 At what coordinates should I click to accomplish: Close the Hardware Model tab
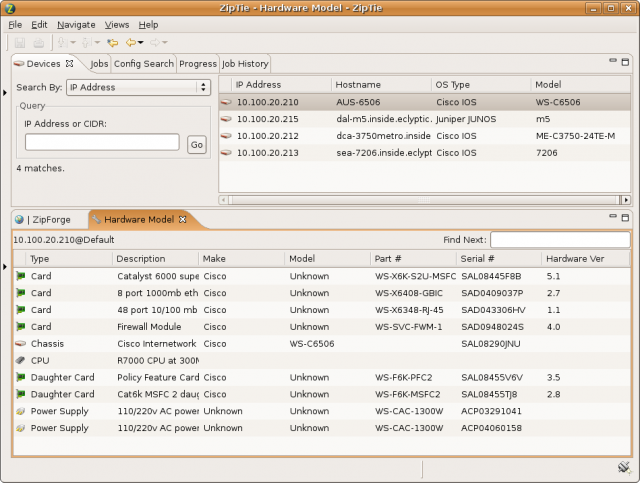point(182,220)
